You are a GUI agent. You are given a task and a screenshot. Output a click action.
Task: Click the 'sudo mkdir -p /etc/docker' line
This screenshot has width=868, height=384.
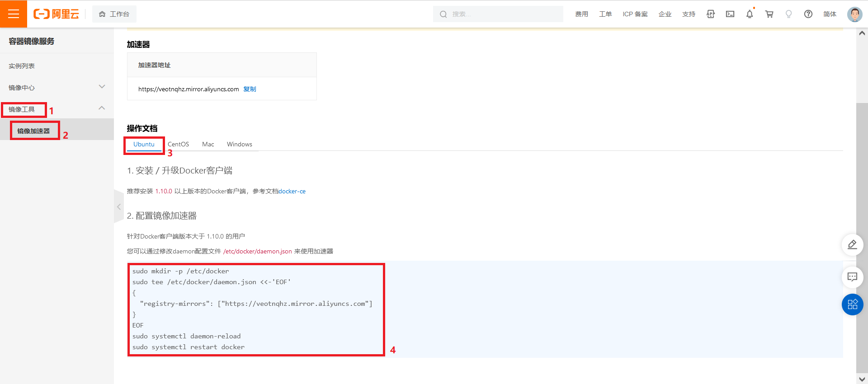181,271
